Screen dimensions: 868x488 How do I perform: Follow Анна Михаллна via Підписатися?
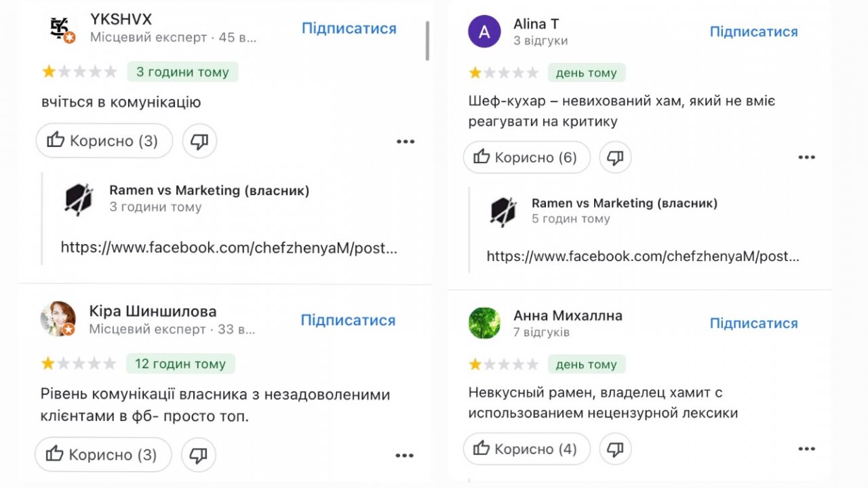click(x=753, y=323)
